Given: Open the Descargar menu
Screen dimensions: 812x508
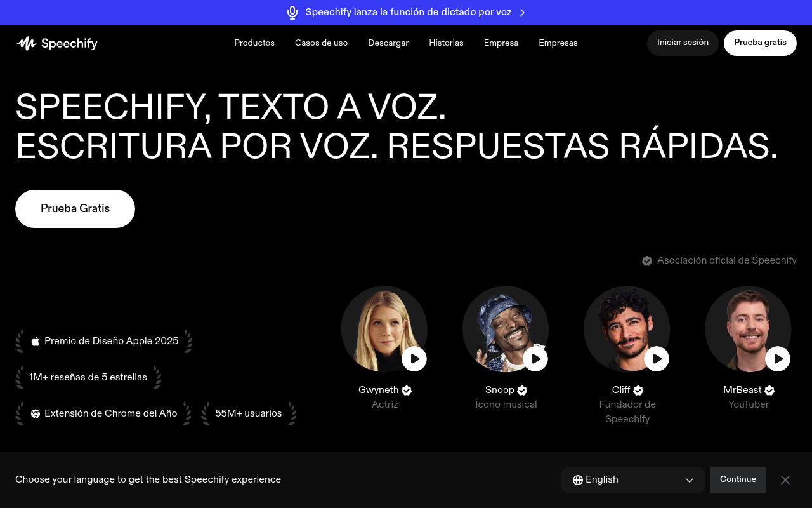Looking at the screenshot, I should click(x=388, y=43).
